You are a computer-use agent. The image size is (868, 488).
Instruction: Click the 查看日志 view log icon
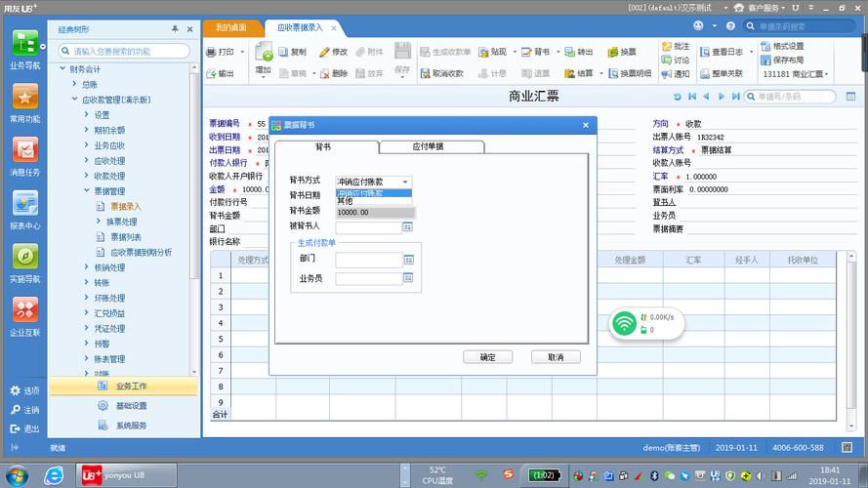pos(705,52)
